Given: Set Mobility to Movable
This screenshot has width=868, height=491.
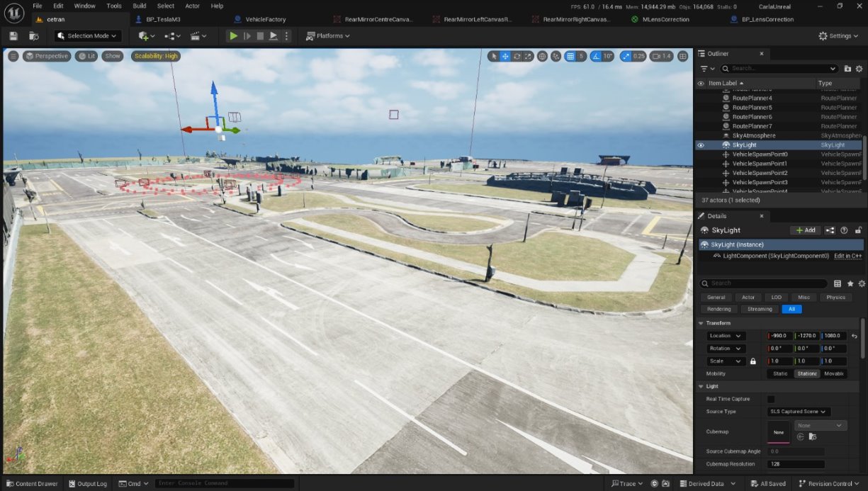Looking at the screenshot, I should coord(834,373).
